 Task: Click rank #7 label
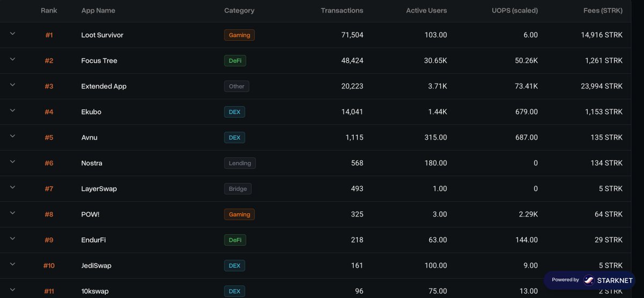[x=49, y=189]
